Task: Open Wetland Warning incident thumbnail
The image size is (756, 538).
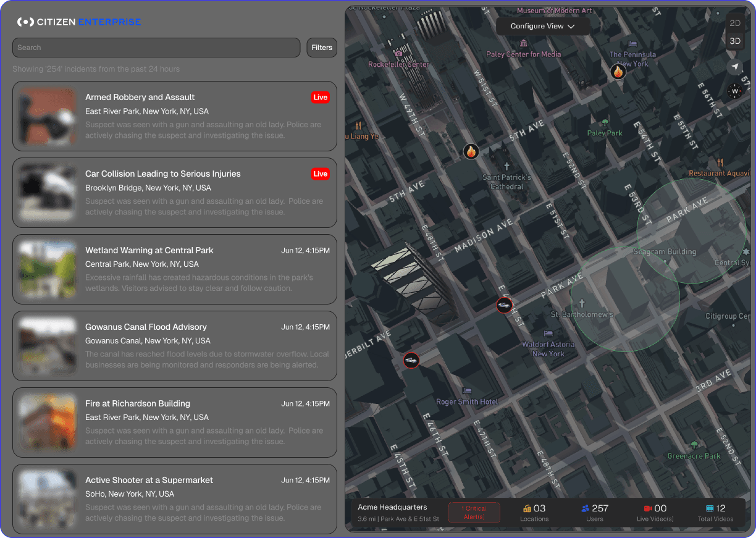Action: point(47,269)
